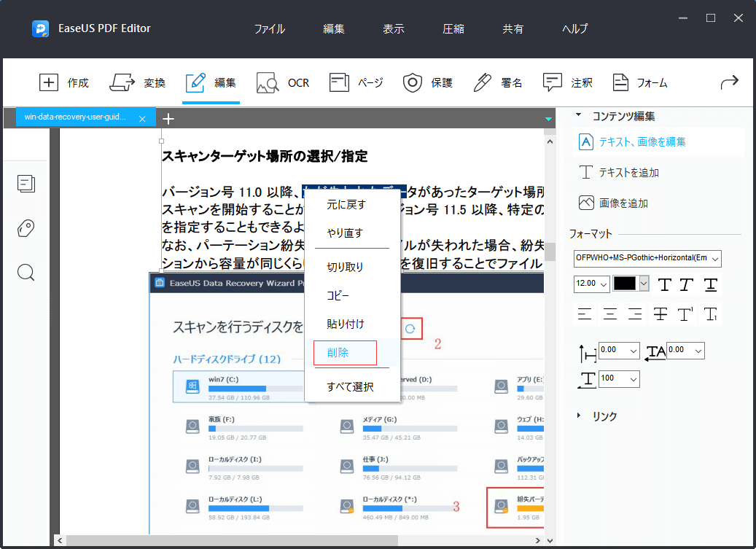Open the 表示 menu

[x=393, y=28]
